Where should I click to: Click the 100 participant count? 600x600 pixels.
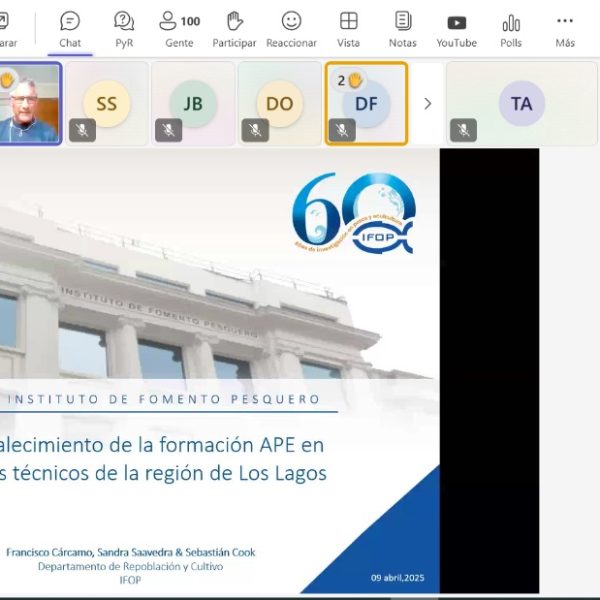(190, 21)
